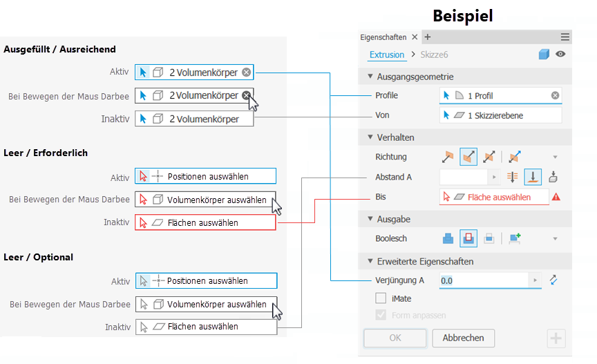Select the flipped direction icon in Richtung
The width and height of the screenshot is (597, 364).
pyautogui.click(x=468, y=157)
